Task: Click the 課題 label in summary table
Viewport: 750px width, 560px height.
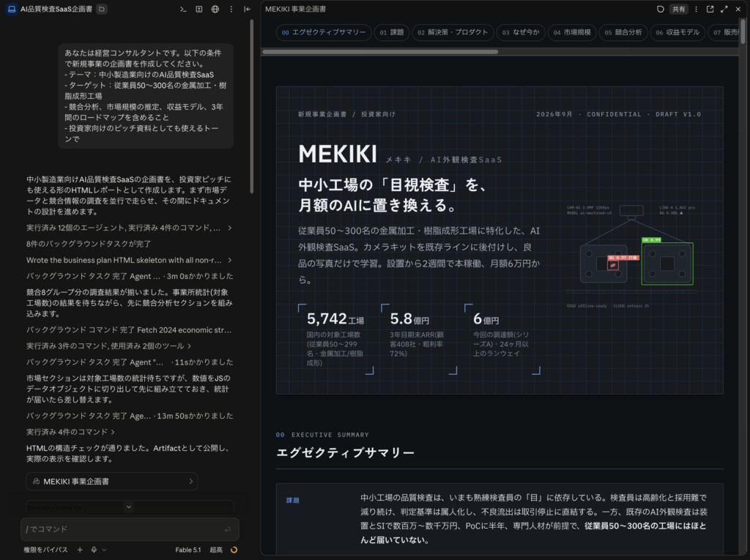Action: coord(293,500)
